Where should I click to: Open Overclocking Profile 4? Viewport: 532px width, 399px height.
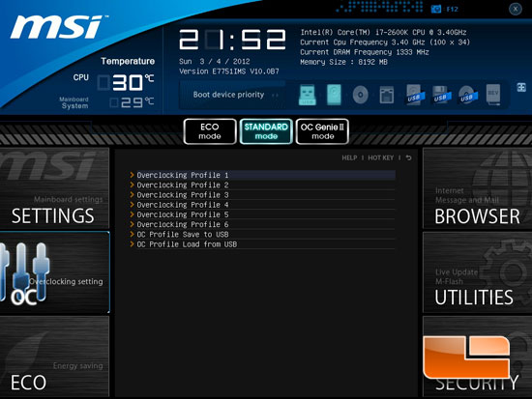(262, 205)
